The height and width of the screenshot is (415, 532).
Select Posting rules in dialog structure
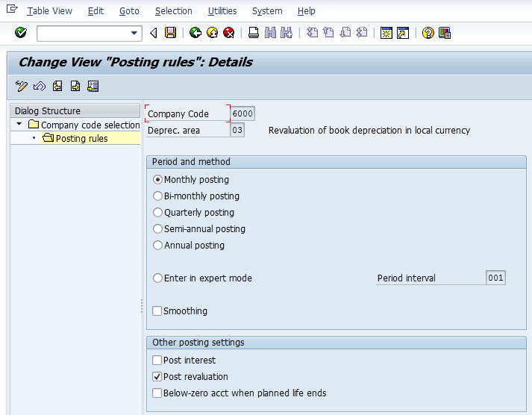81,139
